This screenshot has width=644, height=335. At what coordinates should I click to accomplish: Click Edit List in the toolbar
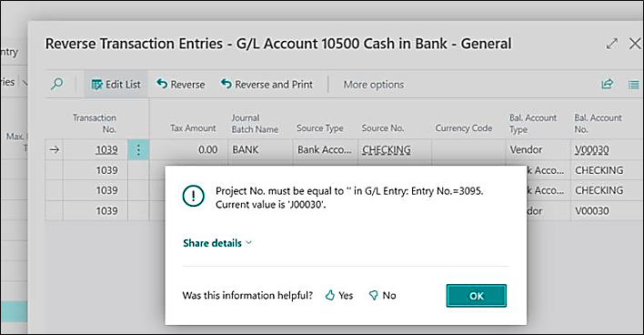click(x=116, y=85)
